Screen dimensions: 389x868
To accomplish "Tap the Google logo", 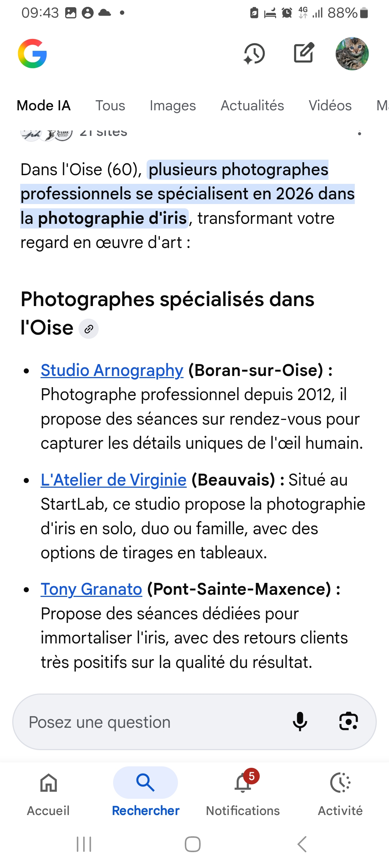I will 32,54.
